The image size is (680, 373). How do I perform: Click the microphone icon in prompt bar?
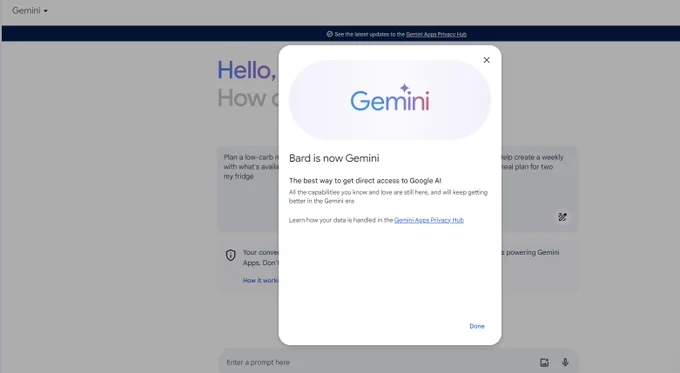565,362
